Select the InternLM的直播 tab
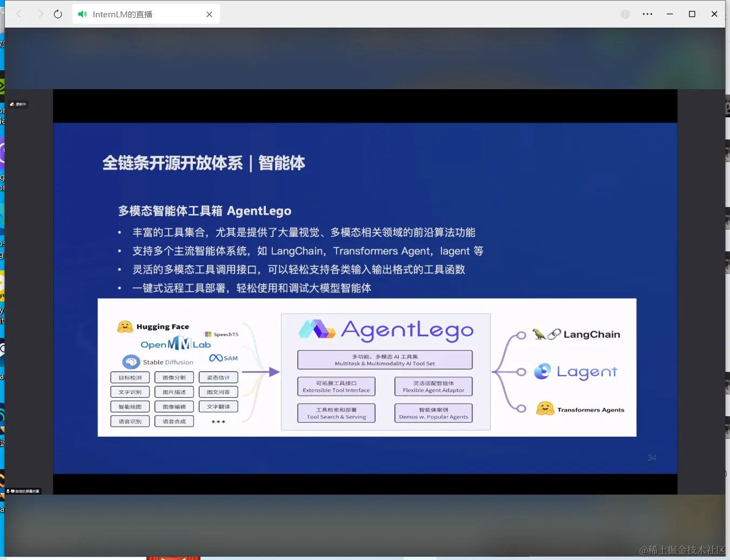The width and height of the screenshot is (730, 560). click(146, 14)
